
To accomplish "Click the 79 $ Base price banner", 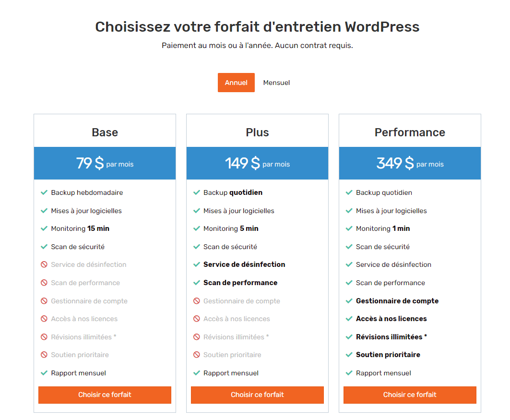I will 105,163.
